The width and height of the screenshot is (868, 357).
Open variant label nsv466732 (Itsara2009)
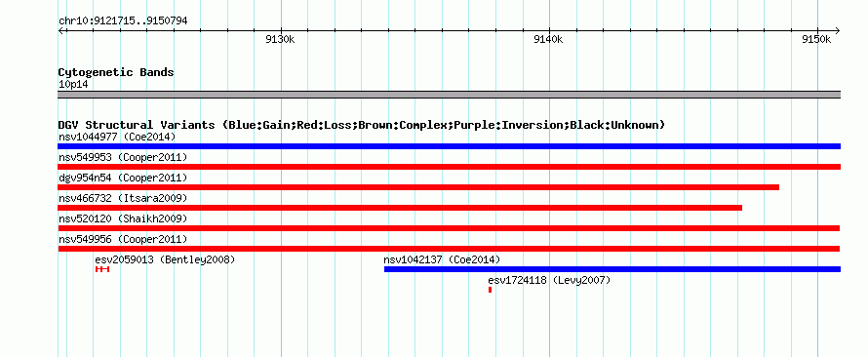pyautogui.click(x=123, y=198)
